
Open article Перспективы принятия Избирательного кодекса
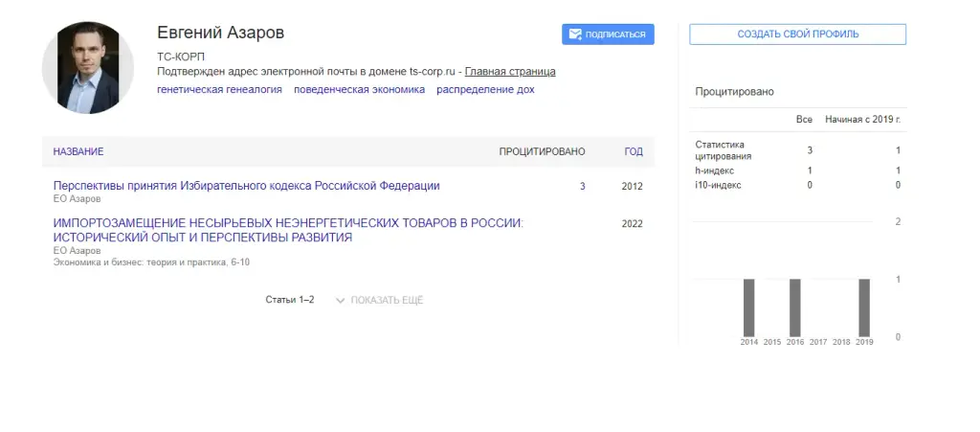(x=246, y=186)
